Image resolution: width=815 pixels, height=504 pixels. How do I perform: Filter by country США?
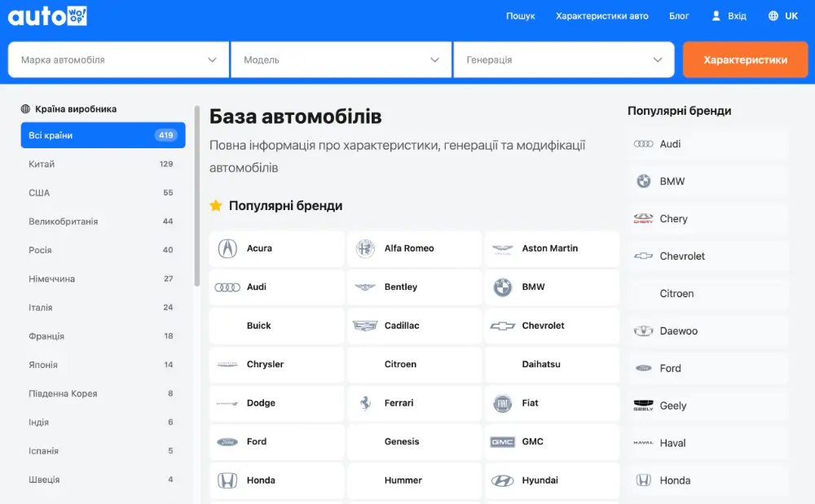(x=103, y=193)
